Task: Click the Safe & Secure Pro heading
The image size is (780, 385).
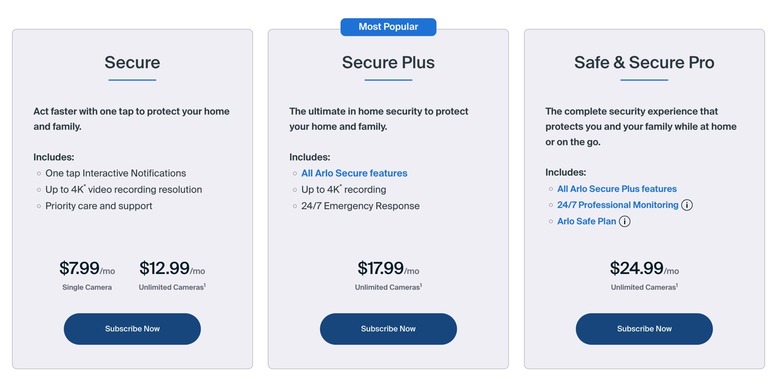Action: point(644,63)
